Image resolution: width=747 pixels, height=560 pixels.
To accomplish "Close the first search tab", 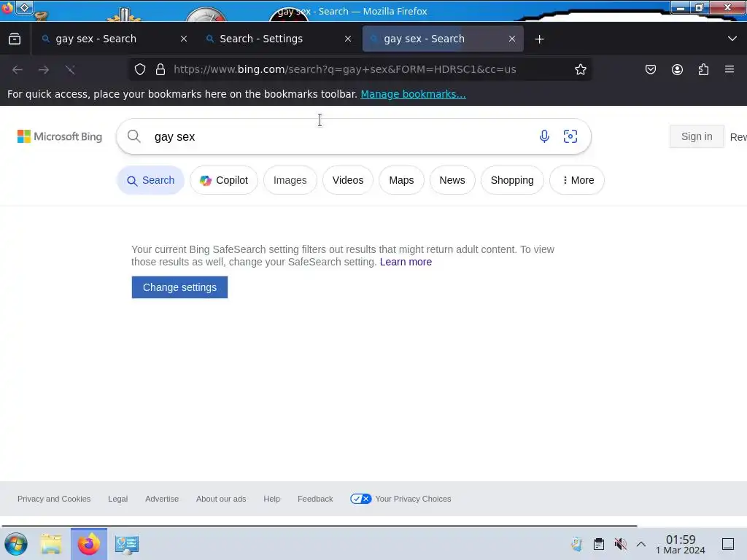I will 184,39.
